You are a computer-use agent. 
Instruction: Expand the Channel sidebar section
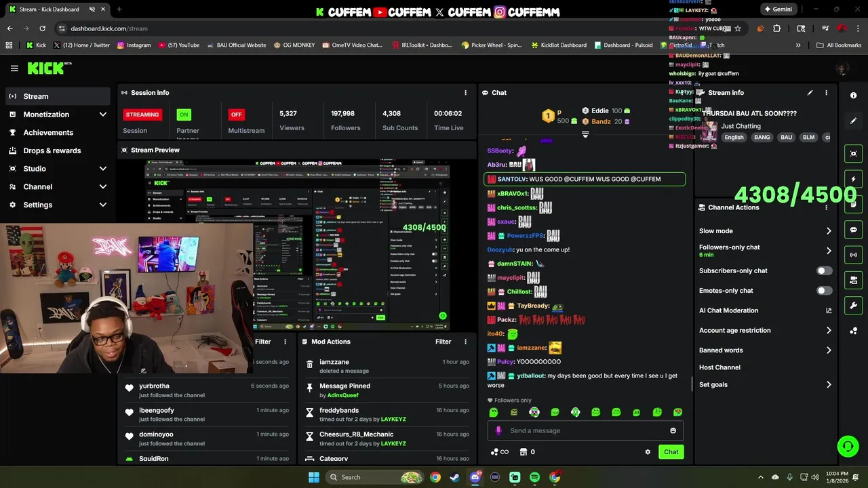coord(58,186)
